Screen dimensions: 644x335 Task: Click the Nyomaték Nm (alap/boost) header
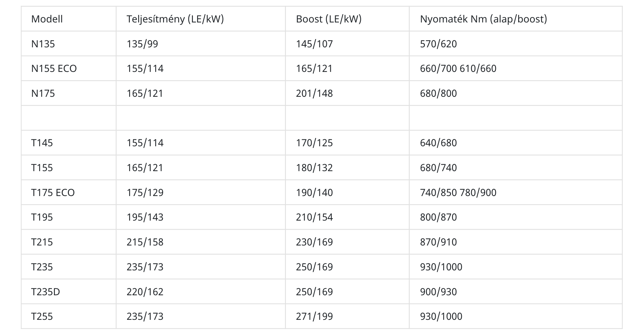click(483, 19)
